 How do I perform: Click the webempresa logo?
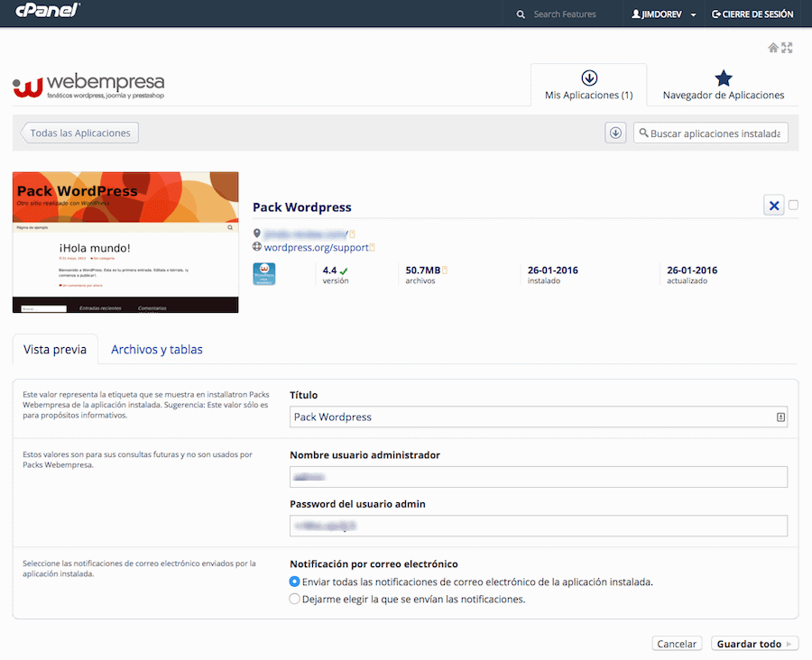tap(88, 86)
